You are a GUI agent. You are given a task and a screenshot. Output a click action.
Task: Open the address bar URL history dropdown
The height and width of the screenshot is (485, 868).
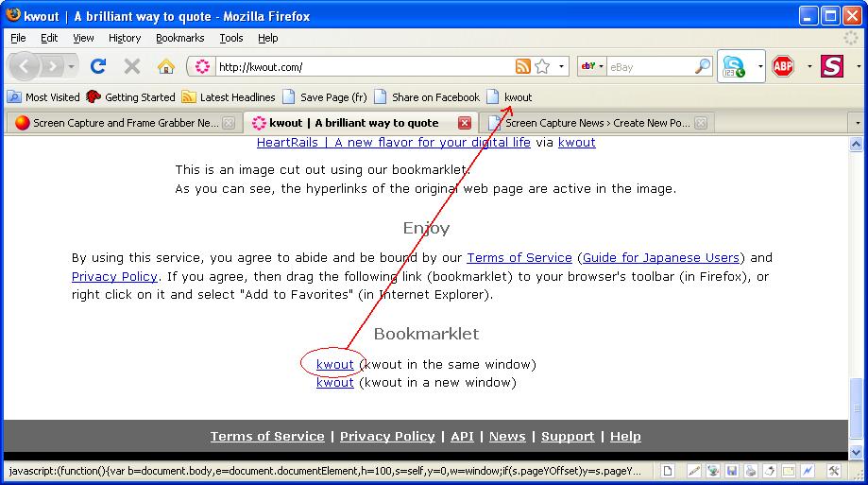click(561, 66)
